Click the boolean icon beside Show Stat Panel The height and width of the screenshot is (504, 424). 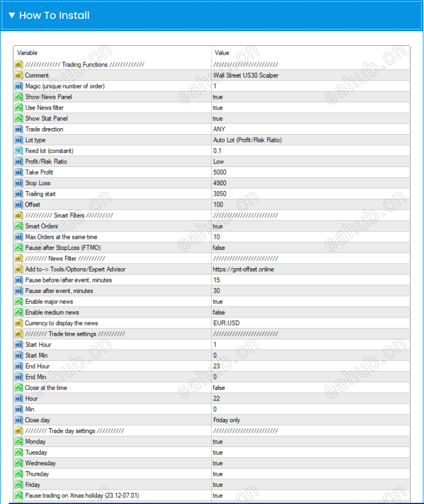click(19, 119)
